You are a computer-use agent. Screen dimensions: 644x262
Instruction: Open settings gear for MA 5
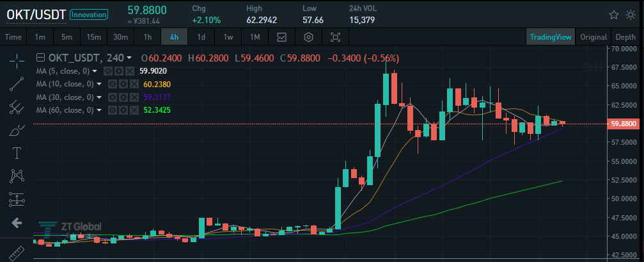point(119,71)
